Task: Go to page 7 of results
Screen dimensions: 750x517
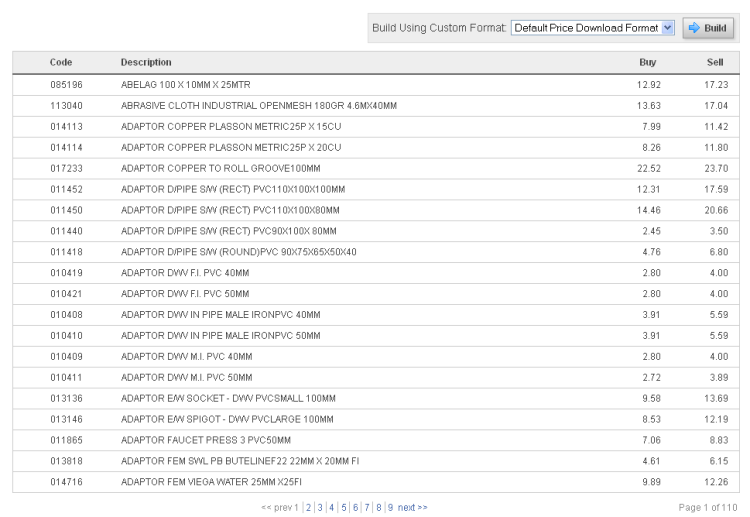Action: (x=367, y=507)
